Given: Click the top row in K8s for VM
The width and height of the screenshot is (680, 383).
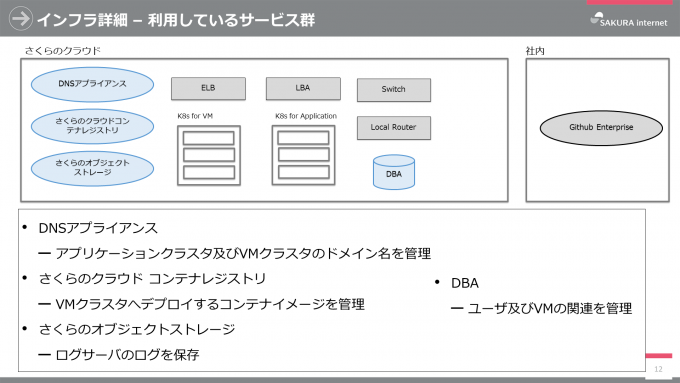Looking at the screenshot, I should (x=209, y=138).
